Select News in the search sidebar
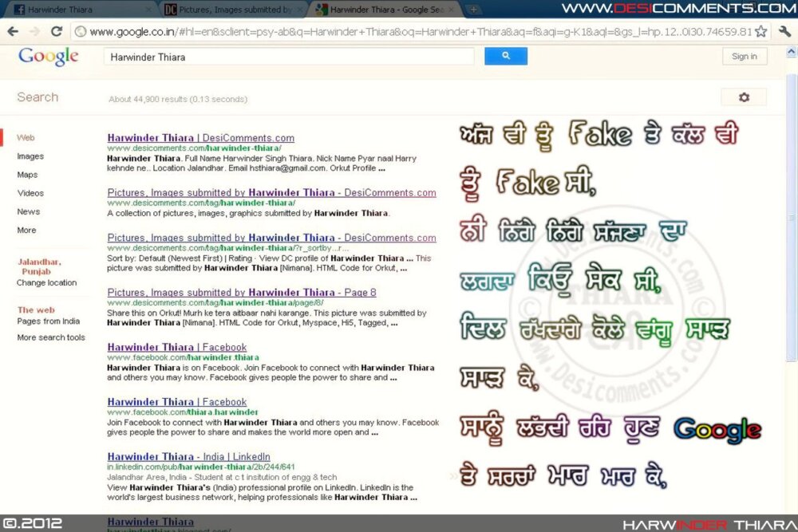 [x=28, y=211]
